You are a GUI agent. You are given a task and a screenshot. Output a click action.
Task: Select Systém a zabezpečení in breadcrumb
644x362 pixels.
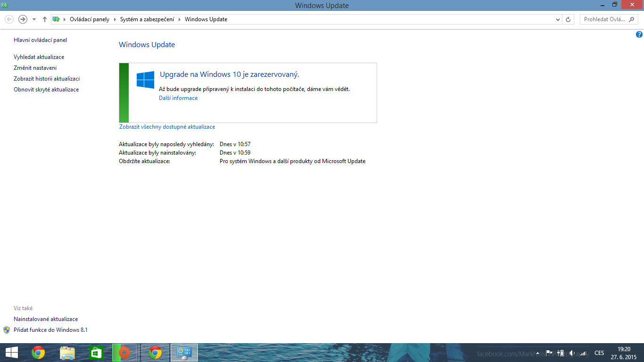[x=147, y=19]
